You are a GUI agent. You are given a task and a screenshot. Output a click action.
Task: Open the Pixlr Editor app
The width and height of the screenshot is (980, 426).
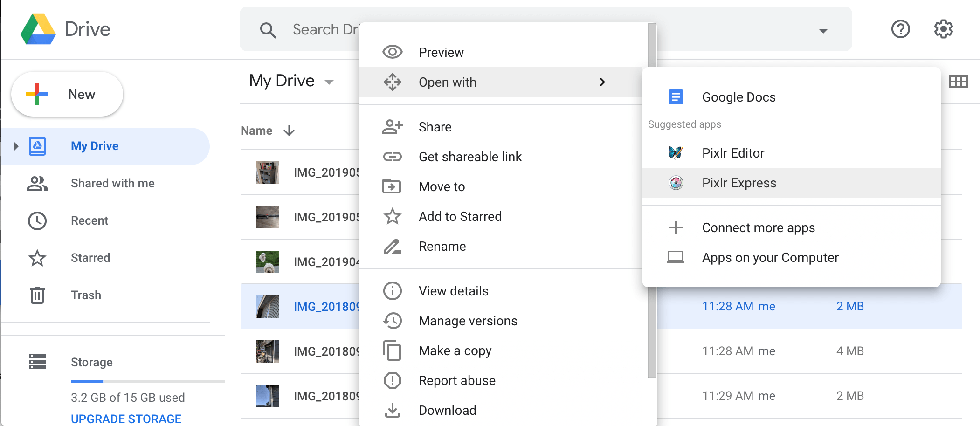point(733,152)
